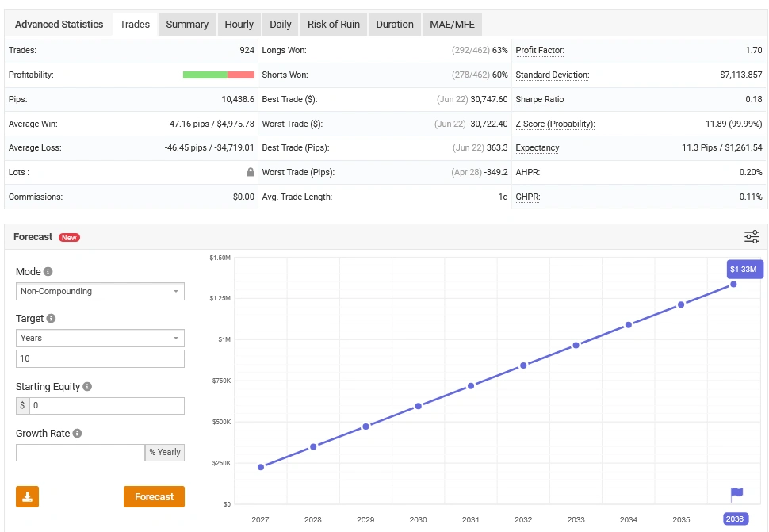Viewport: 769px width, 532px height.
Task: Click the Sharpe Ratio label link
Action: 539,99
